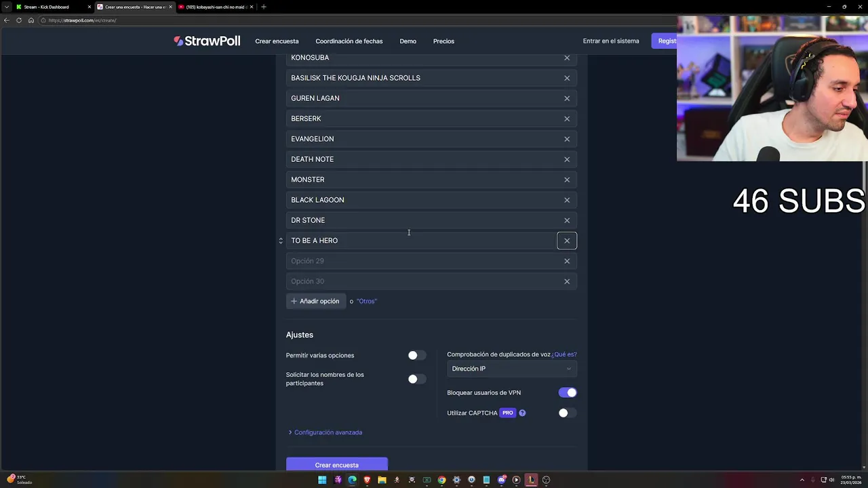The height and width of the screenshot is (488, 868).
Task: Open the taskbar weather widget
Action: [x=19, y=479]
